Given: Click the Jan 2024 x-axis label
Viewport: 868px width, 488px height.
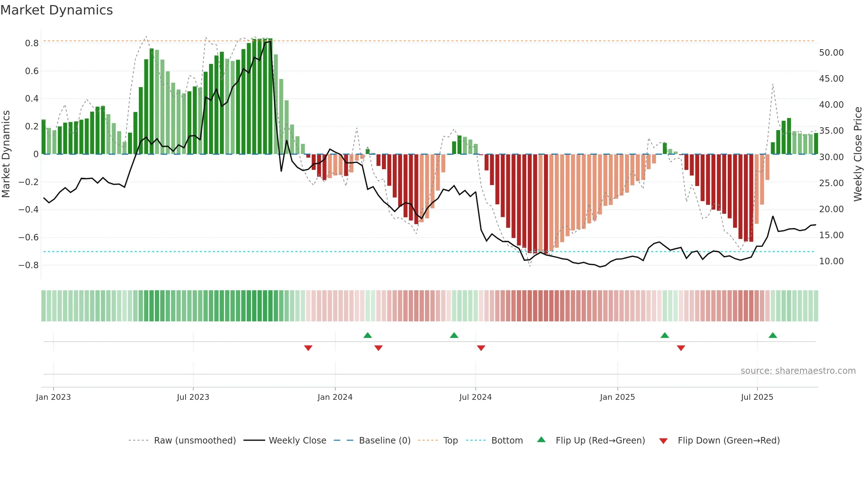Looking at the screenshot, I should pyautogui.click(x=335, y=397).
